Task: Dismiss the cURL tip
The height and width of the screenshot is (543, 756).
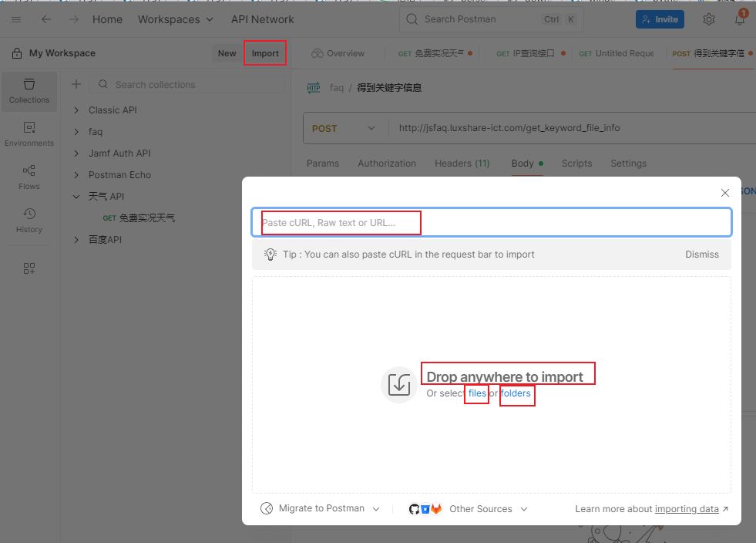Action: click(701, 255)
